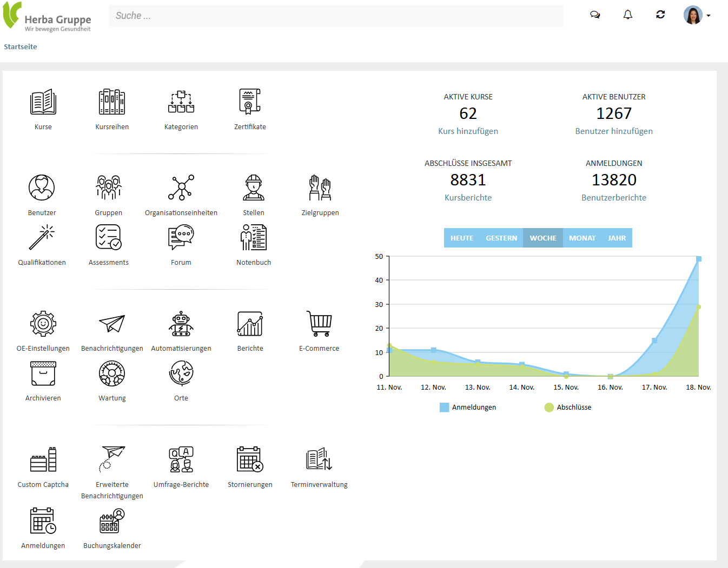
Task: Open the Notenbuch module
Action: [x=254, y=238]
